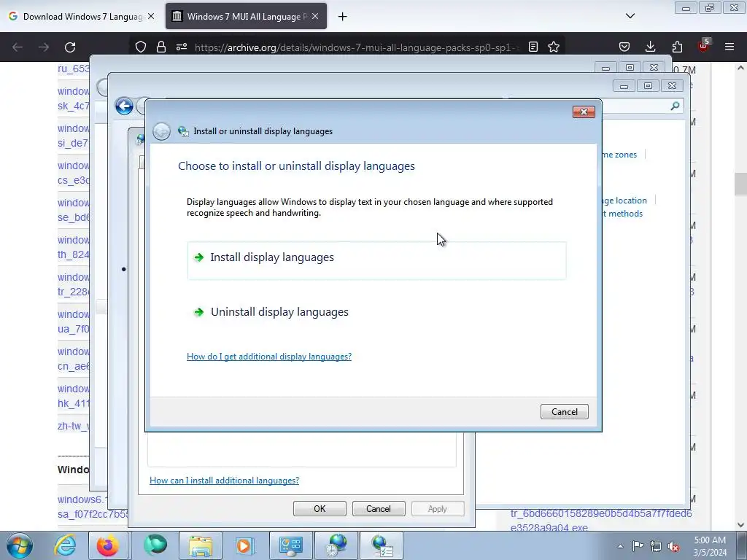Image resolution: width=747 pixels, height=560 pixels.
Task: Open 'How can I install additional languages?' link
Action: tap(225, 480)
